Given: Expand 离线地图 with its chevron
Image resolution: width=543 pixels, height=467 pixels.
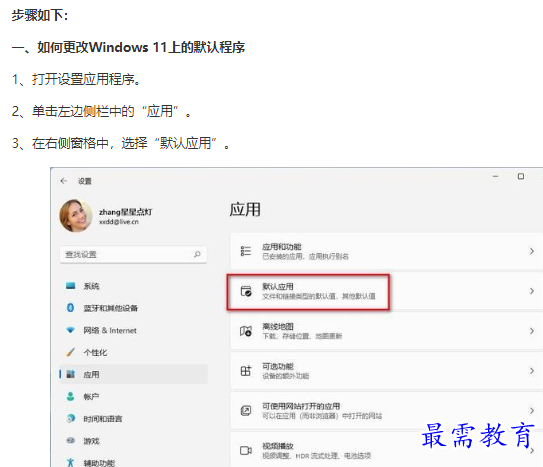Looking at the screenshot, I should [x=532, y=331].
